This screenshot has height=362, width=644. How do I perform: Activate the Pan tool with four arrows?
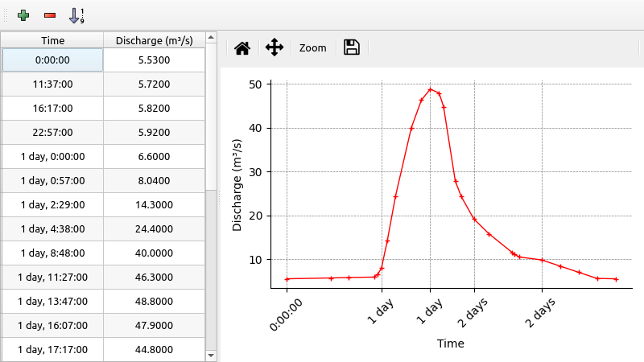click(275, 47)
